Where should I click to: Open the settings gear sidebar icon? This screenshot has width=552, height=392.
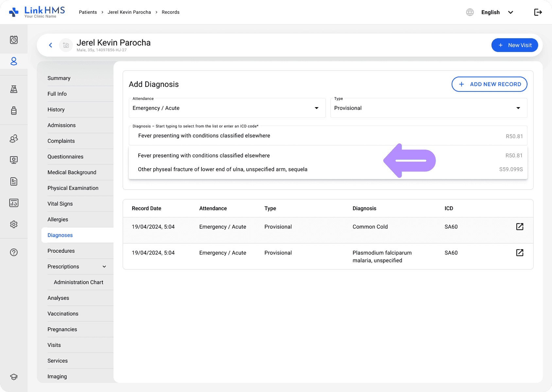(14, 224)
